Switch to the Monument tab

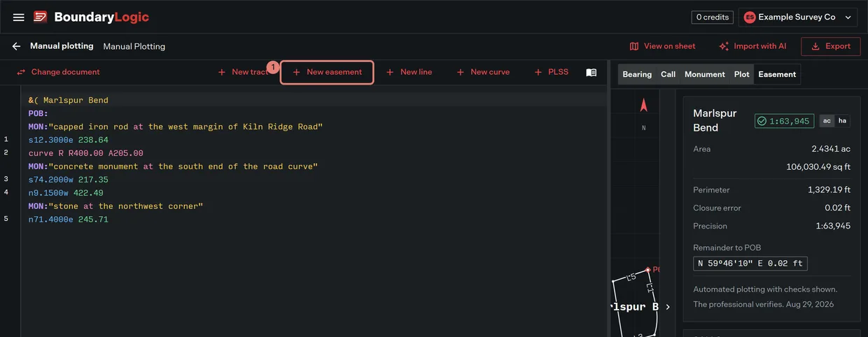(x=705, y=74)
